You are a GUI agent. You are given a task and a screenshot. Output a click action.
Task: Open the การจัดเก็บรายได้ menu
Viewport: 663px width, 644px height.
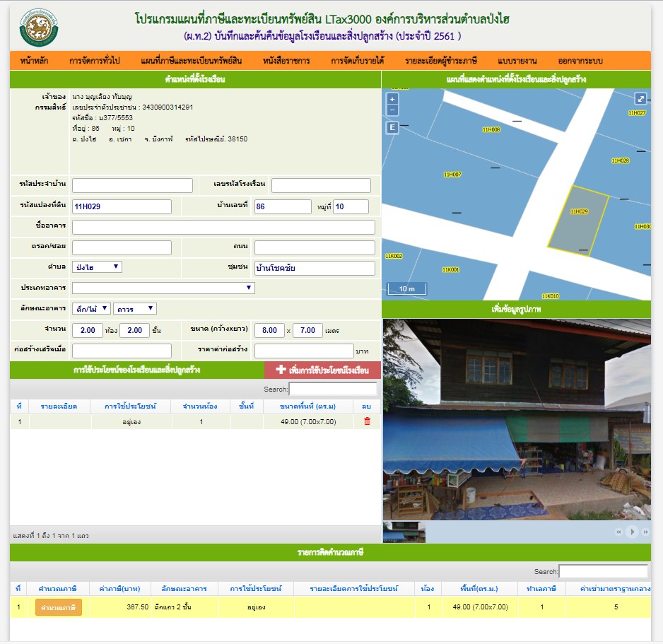point(357,61)
